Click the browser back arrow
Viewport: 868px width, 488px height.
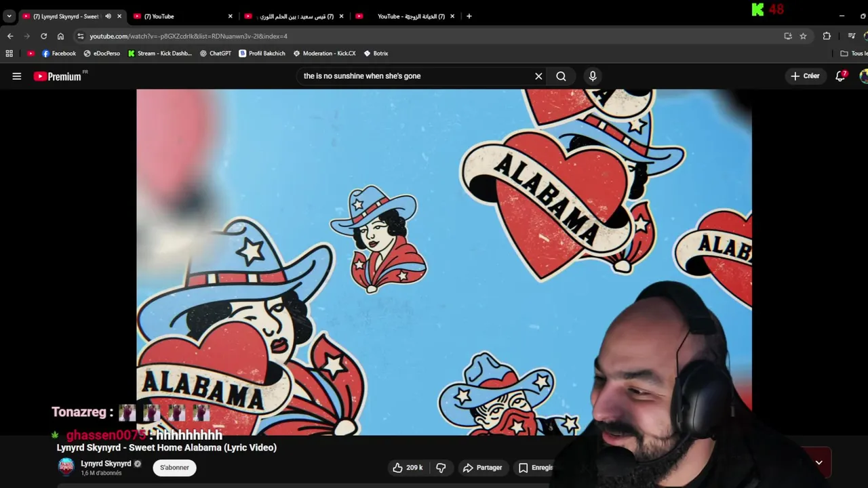[x=10, y=36]
